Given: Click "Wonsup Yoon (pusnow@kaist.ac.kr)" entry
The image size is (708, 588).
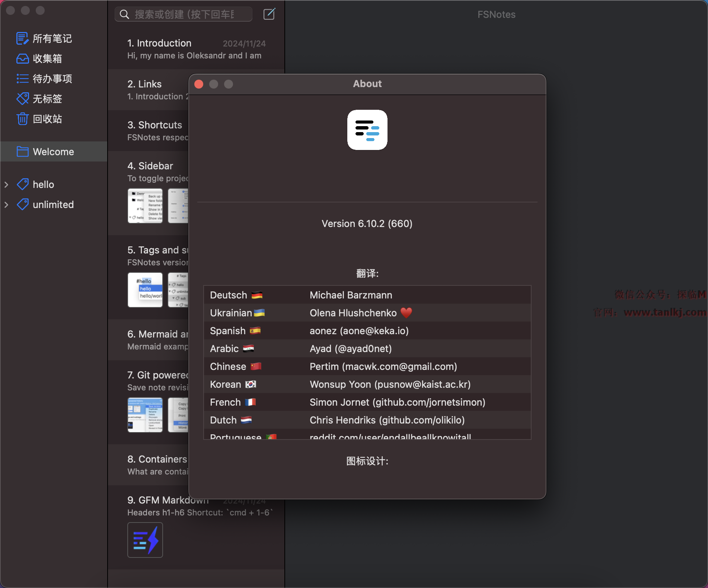Looking at the screenshot, I should click(390, 384).
